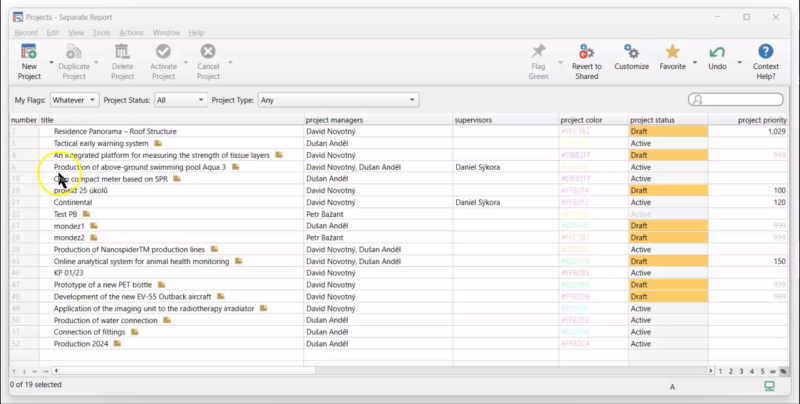
Task: Click the search input field
Action: pyautogui.click(x=736, y=99)
